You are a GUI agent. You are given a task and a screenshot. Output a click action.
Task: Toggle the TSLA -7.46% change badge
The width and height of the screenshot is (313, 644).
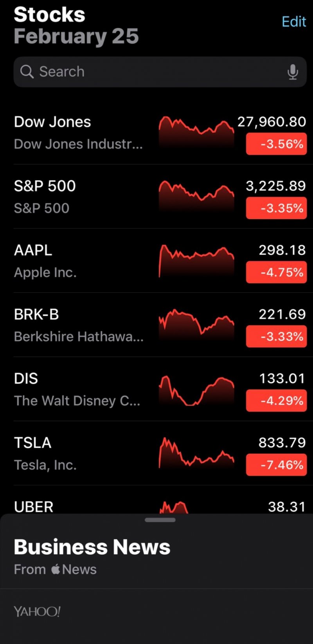[276, 465]
